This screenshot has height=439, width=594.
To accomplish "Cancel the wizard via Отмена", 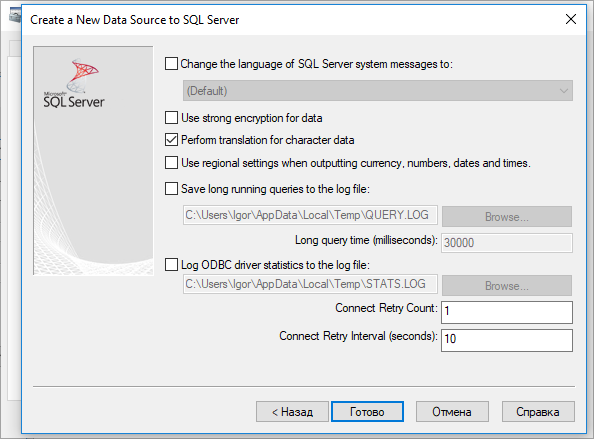I will (452, 412).
